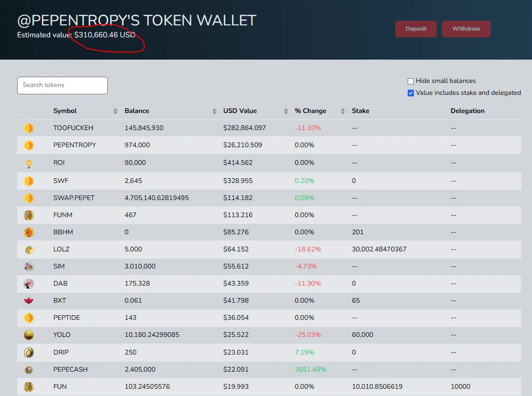Click the ROI lightbulb token icon
Image resolution: width=532 pixels, height=396 pixels.
click(29, 163)
